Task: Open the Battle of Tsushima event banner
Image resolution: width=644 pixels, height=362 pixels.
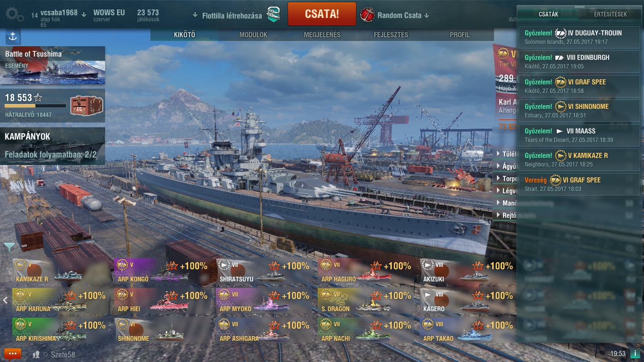Action: point(52,66)
